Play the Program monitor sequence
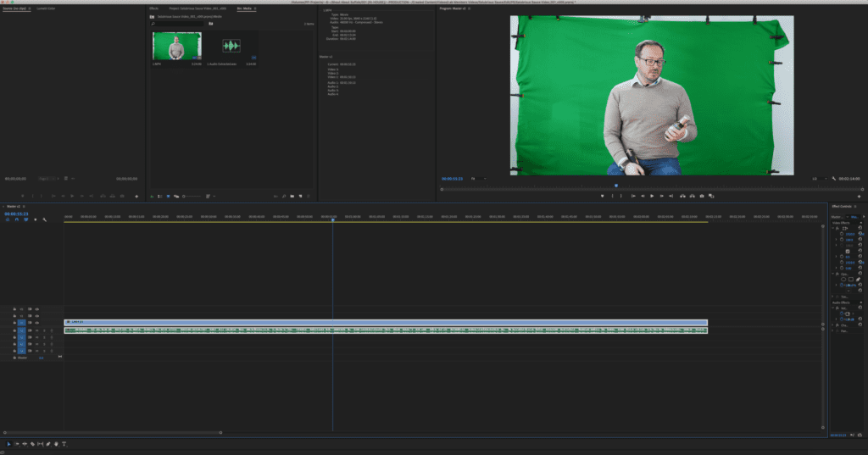 coord(652,196)
